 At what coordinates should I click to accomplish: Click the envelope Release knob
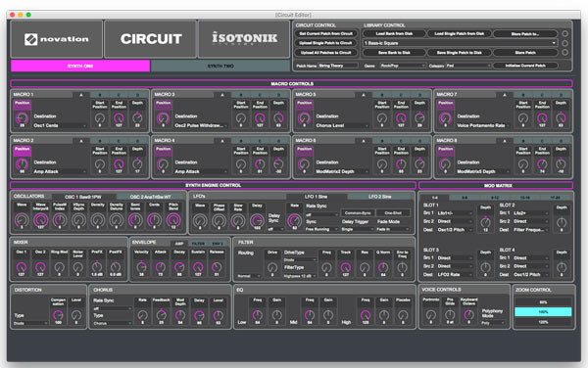pyautogui.click(x=217, y=267)
